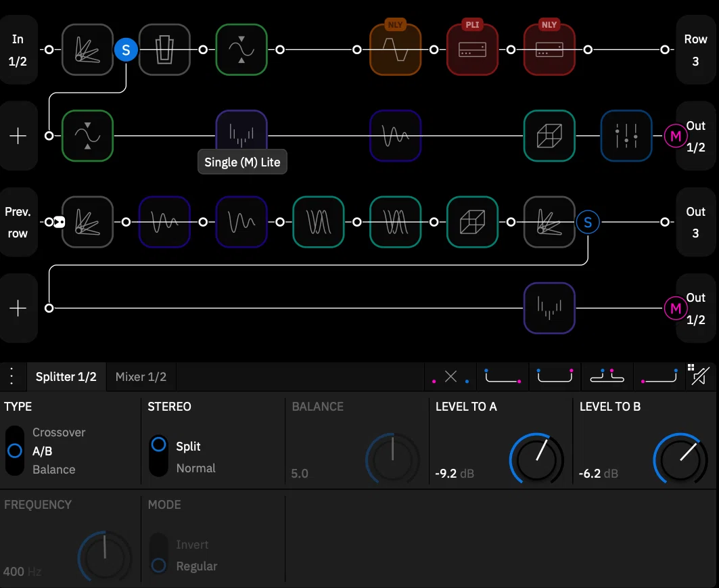Set splitter type to Crossover
Screen dimensions: 719x588
point(59,432)
